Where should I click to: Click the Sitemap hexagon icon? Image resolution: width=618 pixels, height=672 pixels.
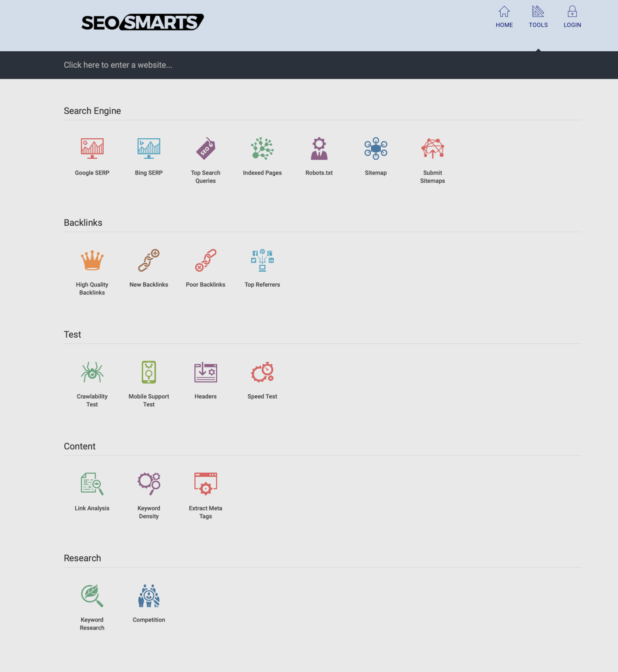pyautogui.click(x=376, y=148)
